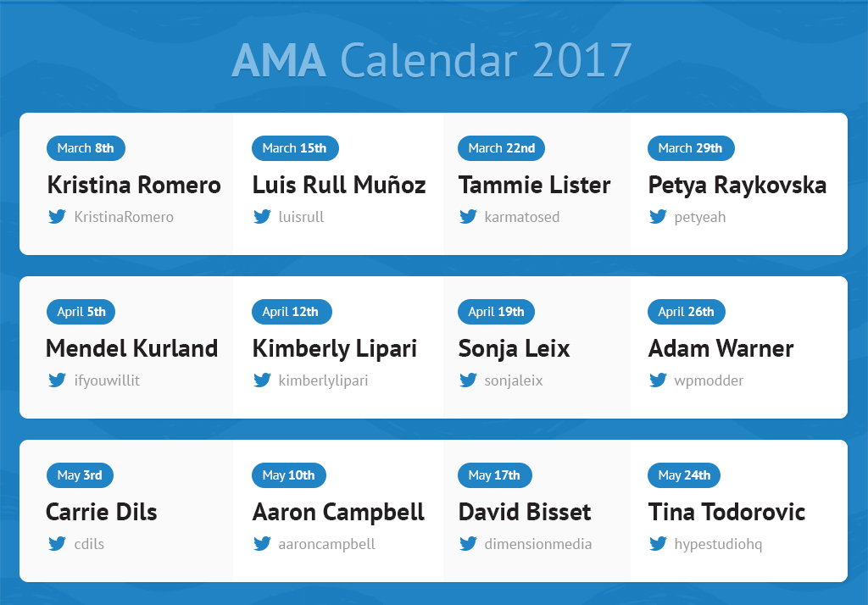Click the AMA Calendar 2017 title
Viewport: 868px width, 605px height.
tap(432, 60)
